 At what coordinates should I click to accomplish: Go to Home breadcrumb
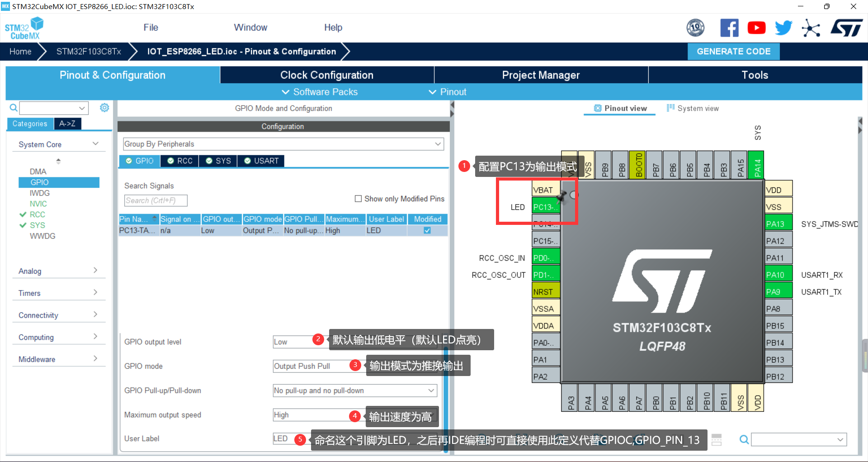click(x=20, y=52)
